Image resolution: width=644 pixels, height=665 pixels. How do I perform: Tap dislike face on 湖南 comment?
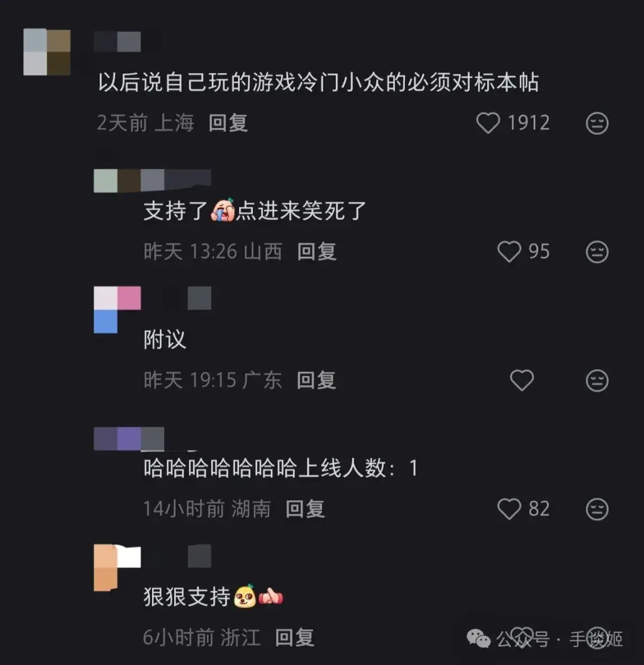[x=597, y=509]
